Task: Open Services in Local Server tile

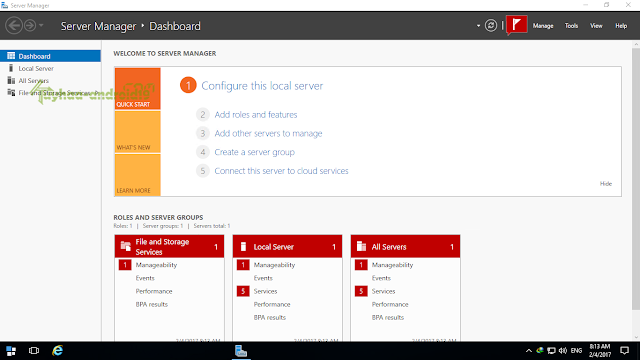Action: click(x=265, y=291)
